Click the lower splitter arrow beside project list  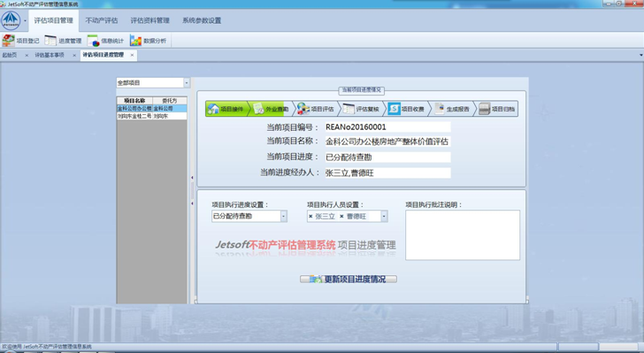click(x=192, y=203)
